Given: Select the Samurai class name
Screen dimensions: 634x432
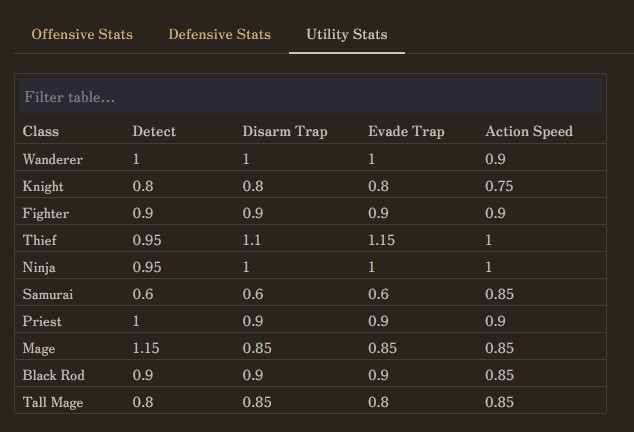Looking at the screenshot, I should pos(48,294).
